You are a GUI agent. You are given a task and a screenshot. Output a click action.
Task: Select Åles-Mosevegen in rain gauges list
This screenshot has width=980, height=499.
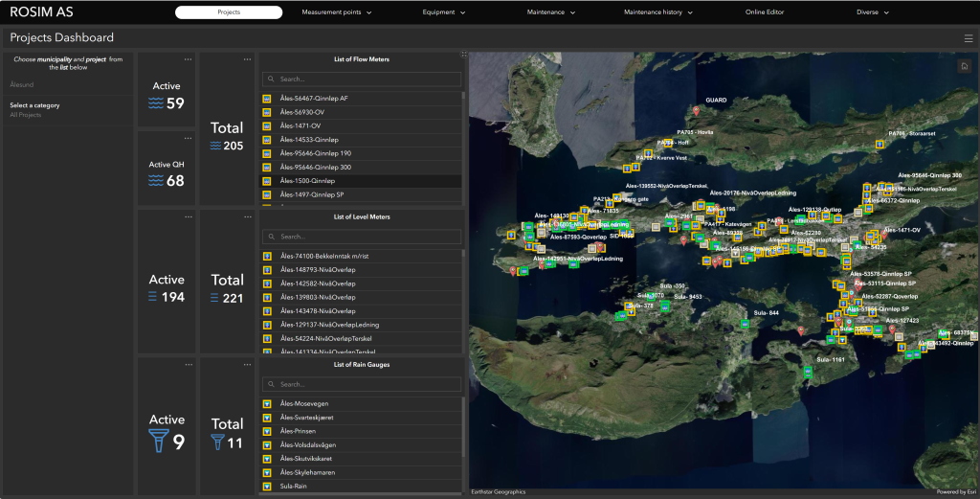click(304, 404)
